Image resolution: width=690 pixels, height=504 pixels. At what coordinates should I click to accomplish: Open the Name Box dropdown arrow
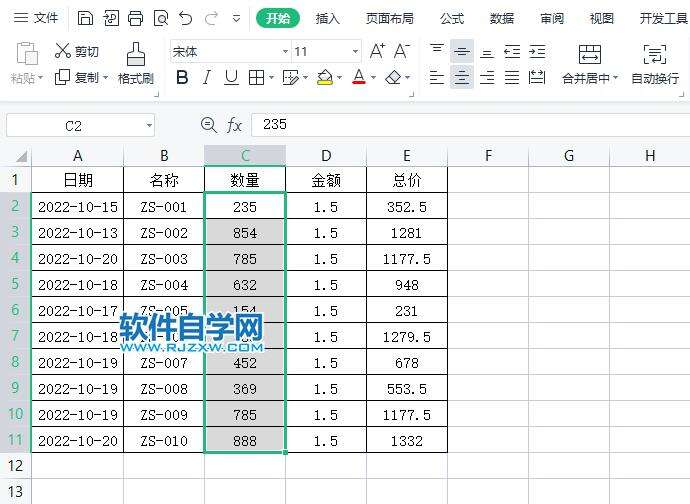pos(149,125)
